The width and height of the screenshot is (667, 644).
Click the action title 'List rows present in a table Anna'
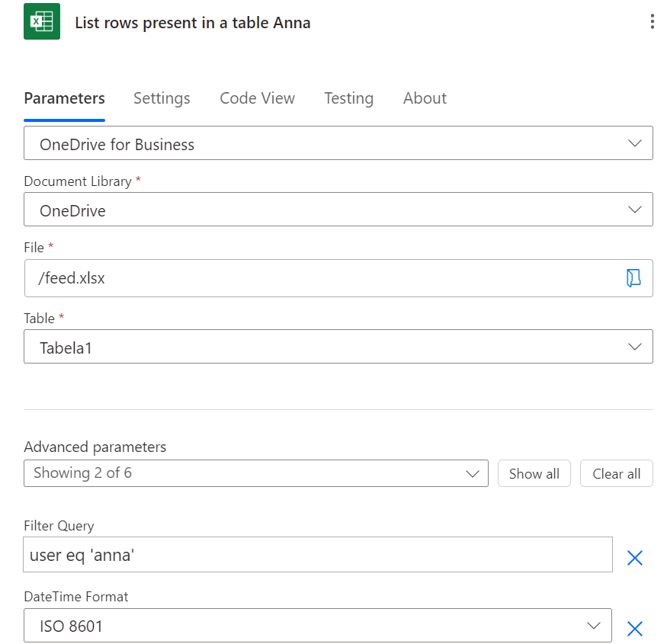point(193,23)
